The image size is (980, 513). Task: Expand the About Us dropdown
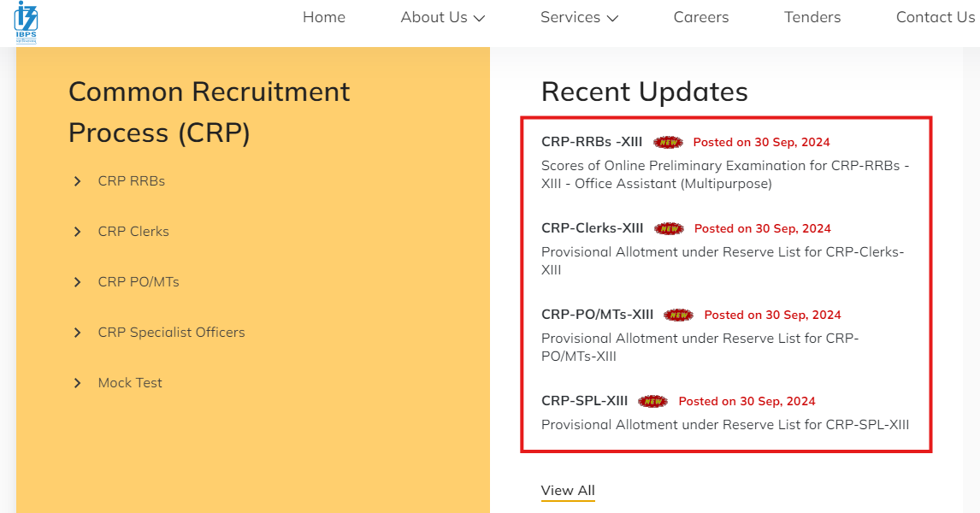[442, 16]
